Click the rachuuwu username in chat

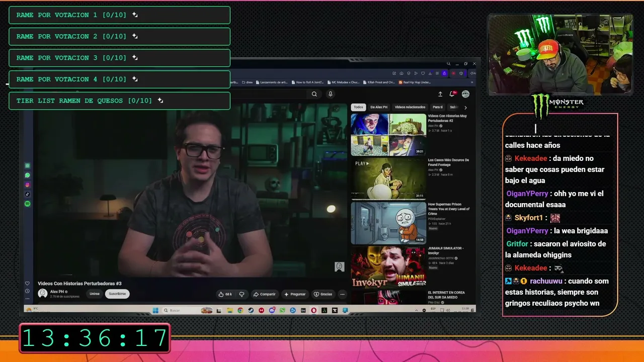(x=546, y=281)
